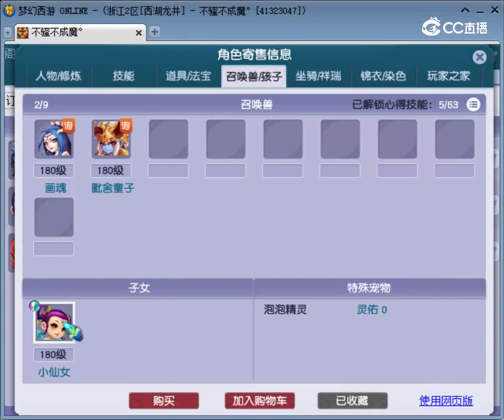The image size is (504, 420).
Task: Close the 不骚不成魔° window tab
Action: click(139, 33)
